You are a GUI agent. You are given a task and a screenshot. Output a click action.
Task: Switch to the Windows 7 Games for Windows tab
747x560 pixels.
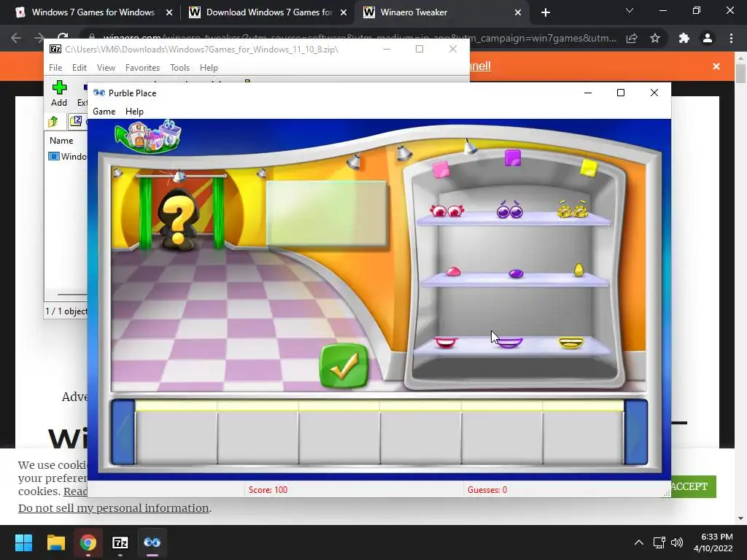tap(93, 12)
